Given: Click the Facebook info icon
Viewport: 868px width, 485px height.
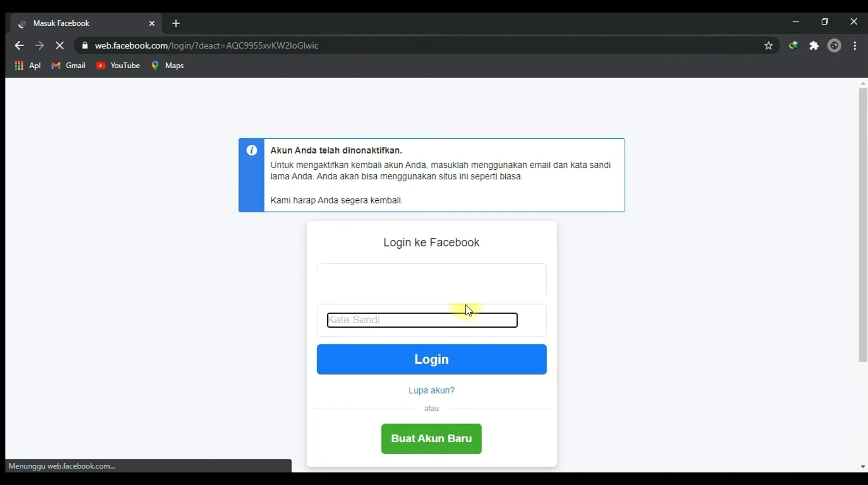Looking at the screenshot, I should pyautogui.click(x=252, y=150).
